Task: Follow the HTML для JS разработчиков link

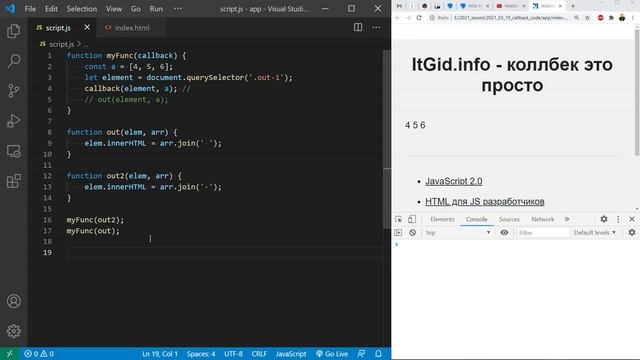Action: click(x=484, y=201)
